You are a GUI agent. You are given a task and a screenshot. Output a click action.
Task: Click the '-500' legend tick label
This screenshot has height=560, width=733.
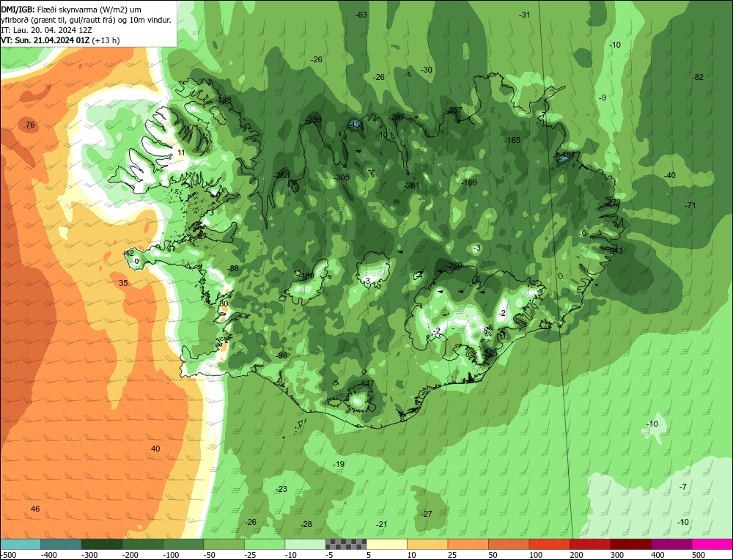click(8, 555)
